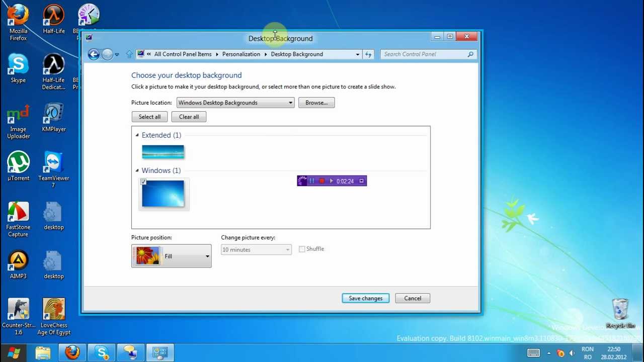Go up one level with Up arrow
The image size is (644, 362).
[x=129, y=54]
